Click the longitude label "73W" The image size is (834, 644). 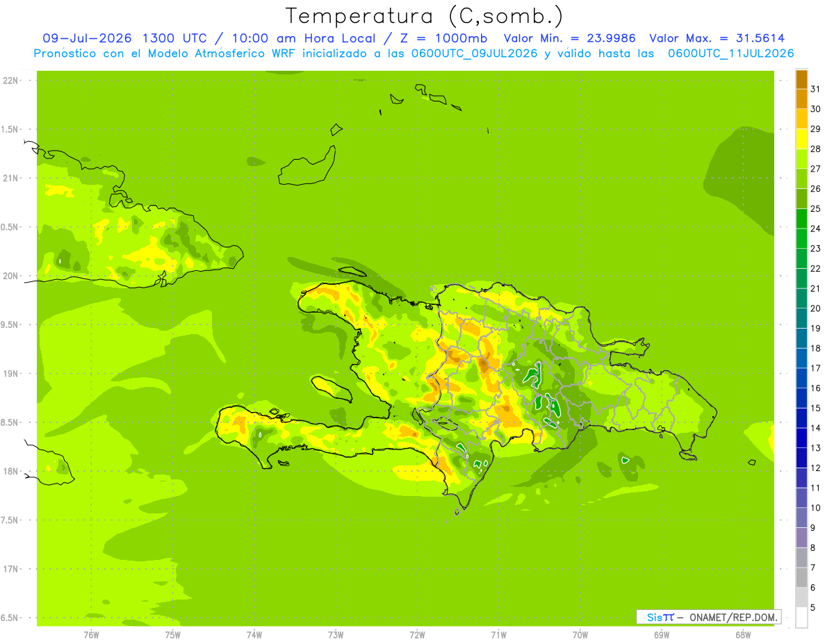click(x=336, y=635)
